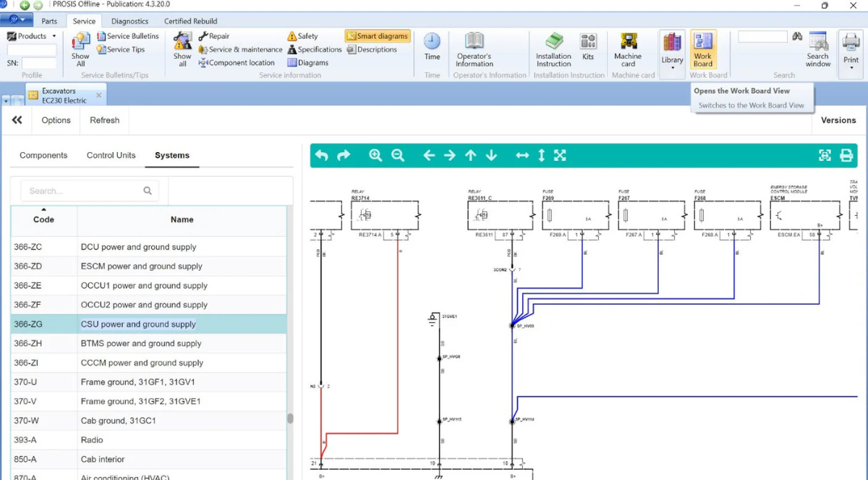This screenshot has width=868, height=480.
Task: Open the Repair service information
Action: click(213, 36)
